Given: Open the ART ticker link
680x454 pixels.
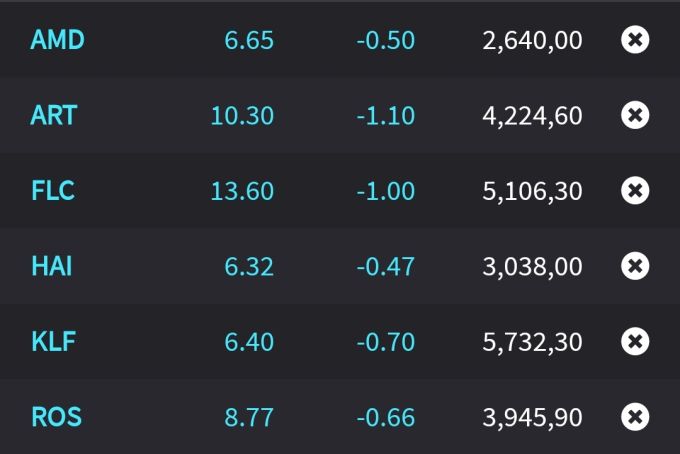Looking at the screenshot, I should click(x=54, y=115).
